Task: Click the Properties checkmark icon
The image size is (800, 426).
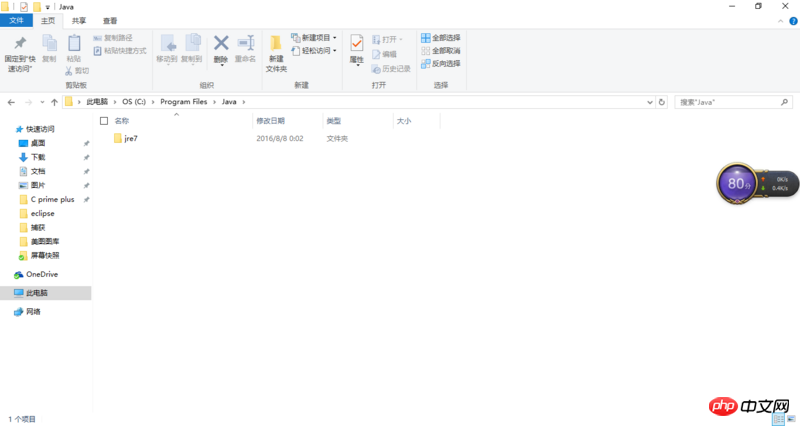Action: [357, 44]
